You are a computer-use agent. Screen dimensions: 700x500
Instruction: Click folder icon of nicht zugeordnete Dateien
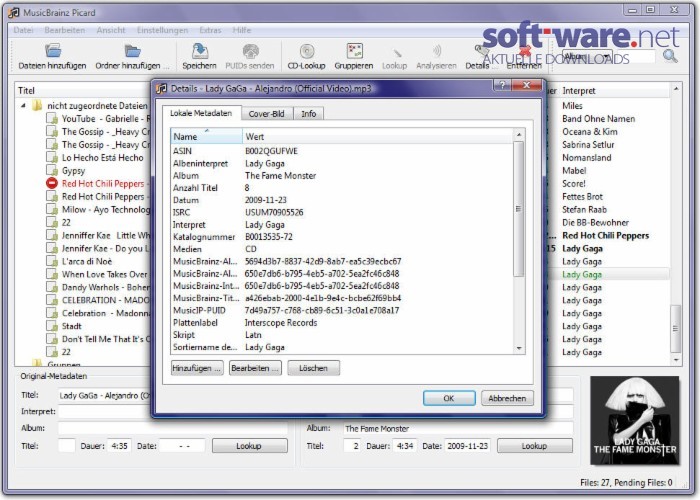point(37,106)
